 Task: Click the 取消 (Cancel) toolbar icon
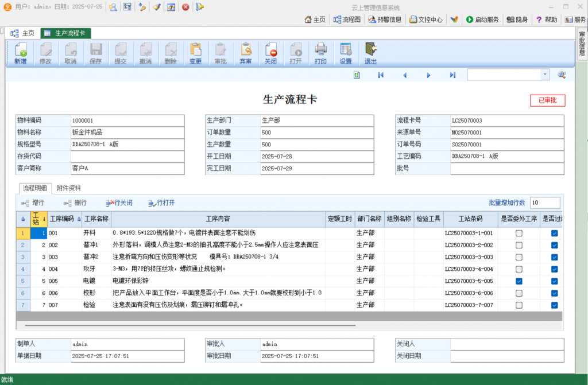tap(71, 53)
